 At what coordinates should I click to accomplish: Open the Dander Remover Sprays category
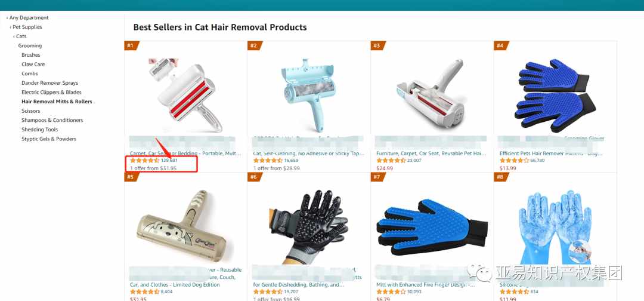coord(49,83)
